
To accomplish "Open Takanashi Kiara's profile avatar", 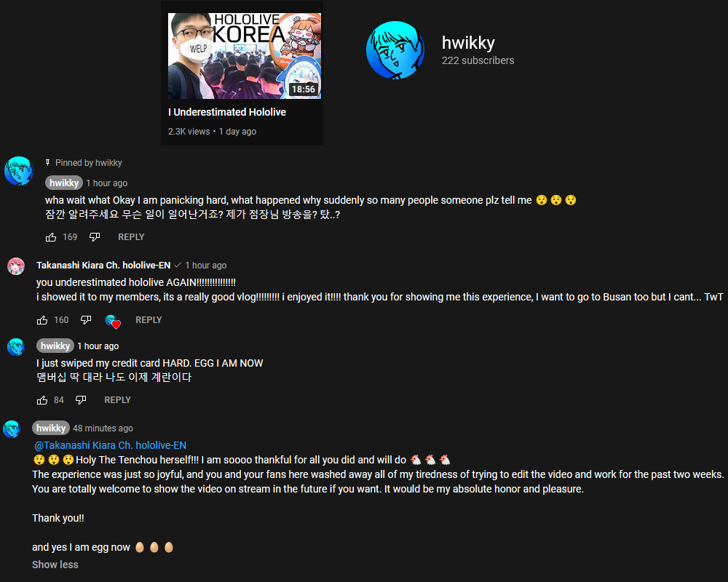I will (x=16, y=266).
